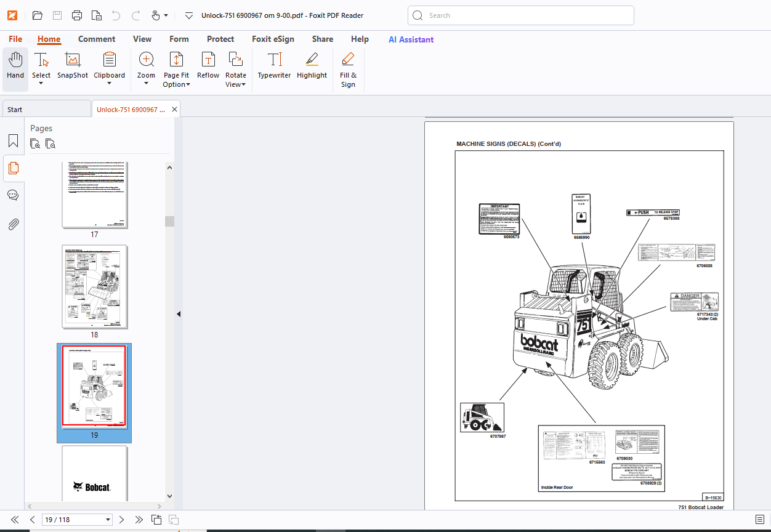Click the page-with-label icon next to Print
Screen dimensions: 771x532
96,15
